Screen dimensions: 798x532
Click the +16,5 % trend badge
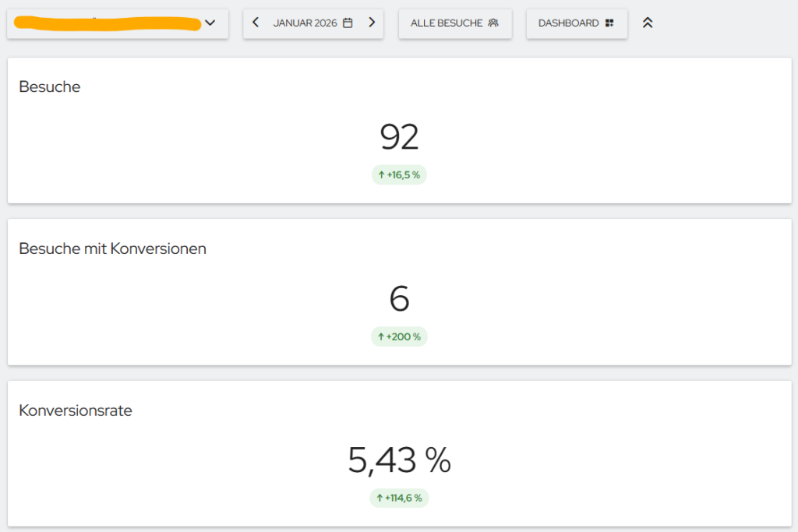[399, 175]
